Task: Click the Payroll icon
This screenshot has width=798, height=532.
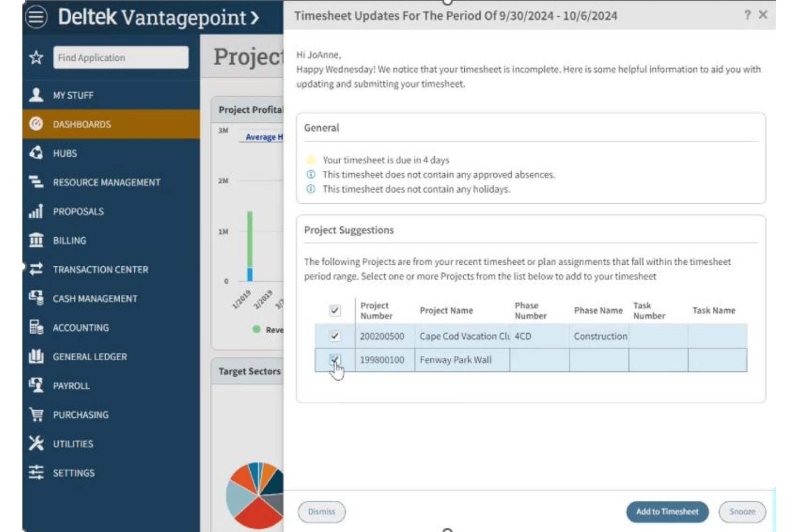Action: pos(36,385)
